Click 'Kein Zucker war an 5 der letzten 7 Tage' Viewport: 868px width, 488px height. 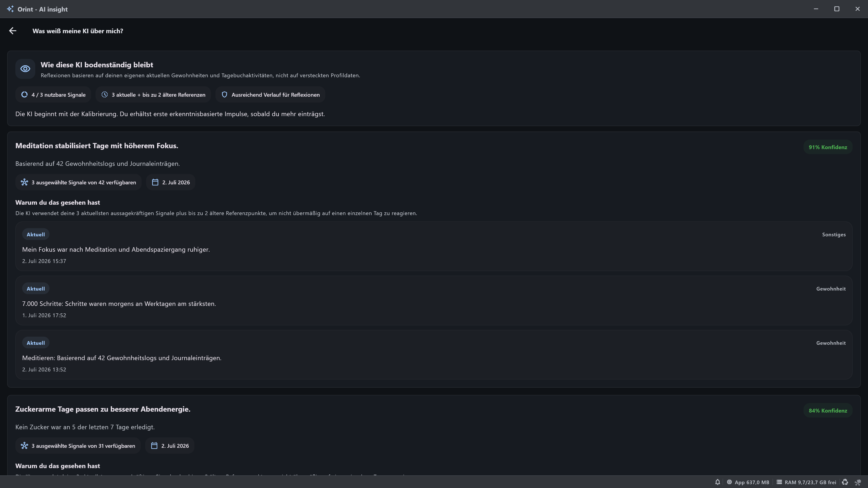[x=85, y=427]
